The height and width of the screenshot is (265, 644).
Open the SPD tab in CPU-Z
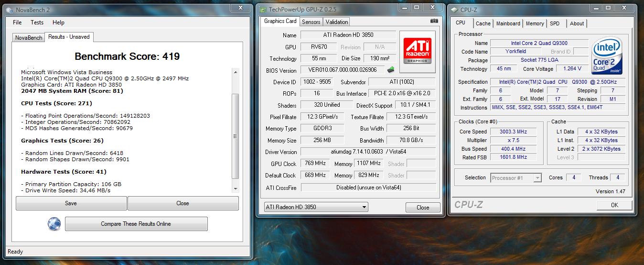(x=554, y=23)
